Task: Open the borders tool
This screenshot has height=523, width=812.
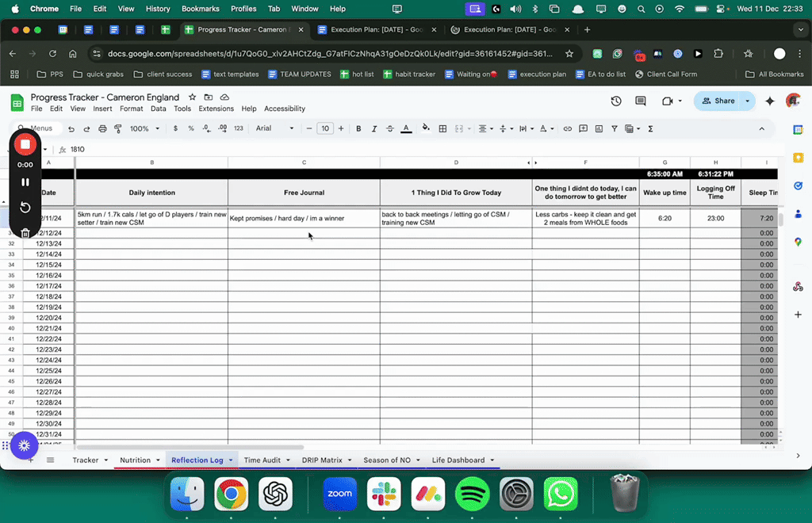Action: click(442, 129)
